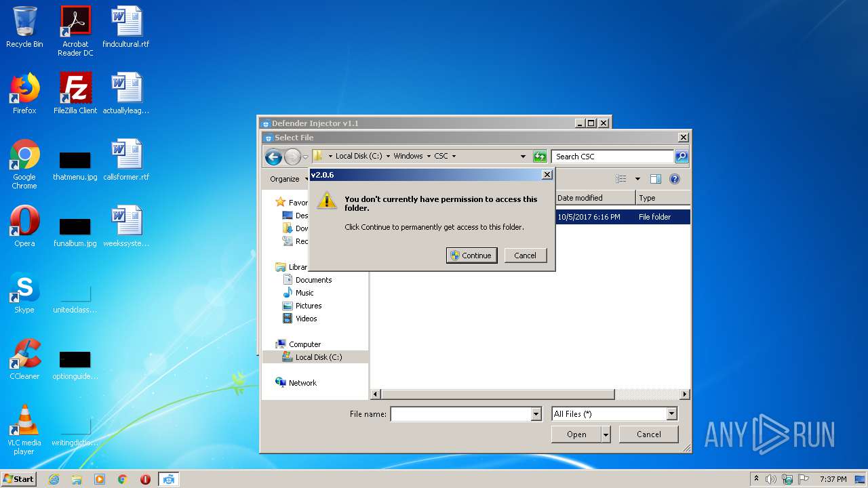Open the Organize menu
This screenshot has width=868, height=488.
pos(288,179)
